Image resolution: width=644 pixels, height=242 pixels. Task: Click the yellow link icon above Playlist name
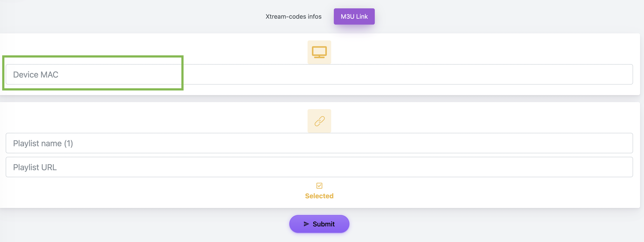click(x=319, y=121)
